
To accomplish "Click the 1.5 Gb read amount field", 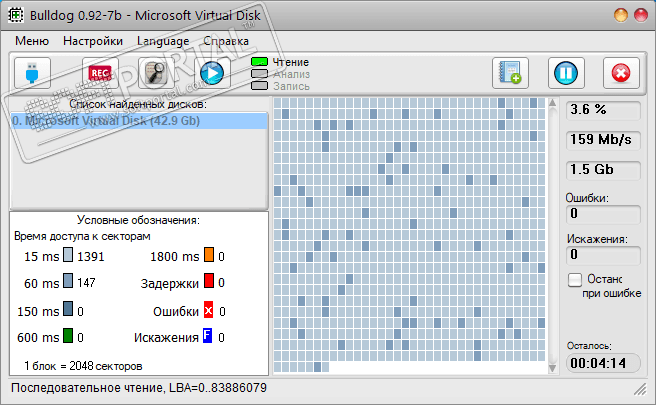I will pyautogui.click(x=603, y=170).
